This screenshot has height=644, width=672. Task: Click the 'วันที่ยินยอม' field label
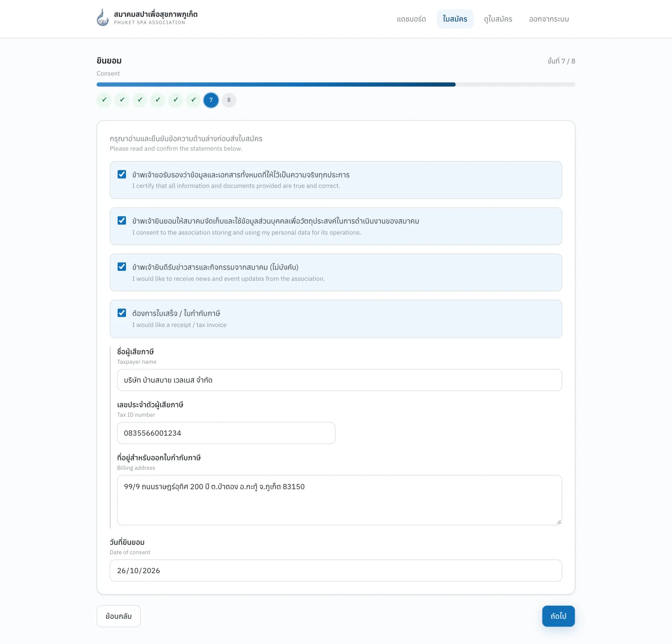127,542
